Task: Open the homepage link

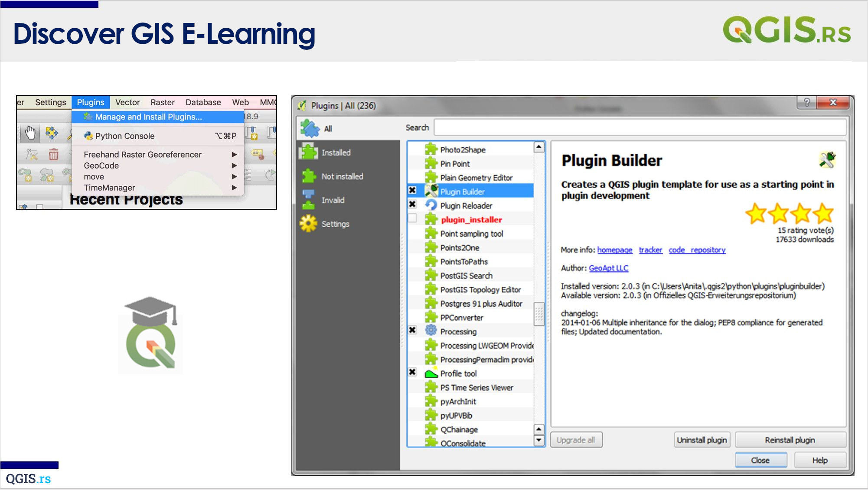Action: (x=615, y=250)
